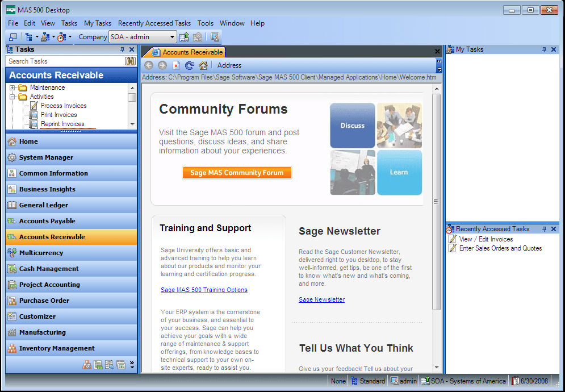565x392 pixels.
Task: Open the dropdown arrow beside the clock tasks icon
Action: pos(70,37)
